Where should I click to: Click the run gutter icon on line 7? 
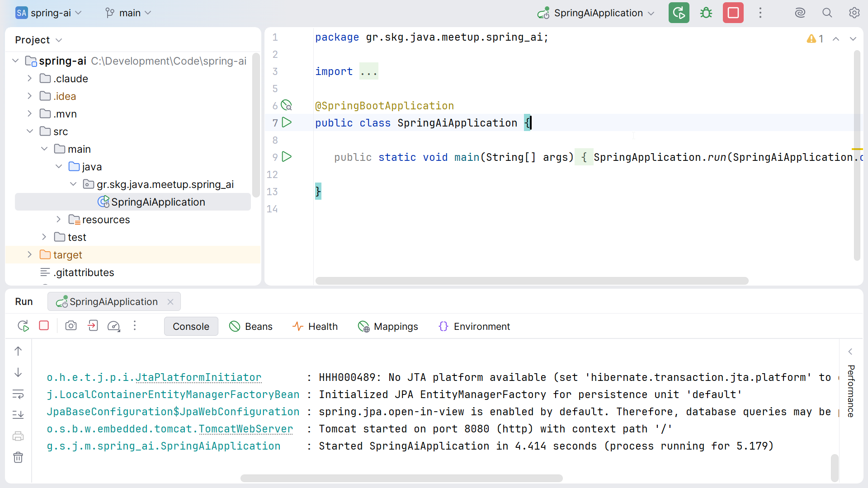[287, 122]
